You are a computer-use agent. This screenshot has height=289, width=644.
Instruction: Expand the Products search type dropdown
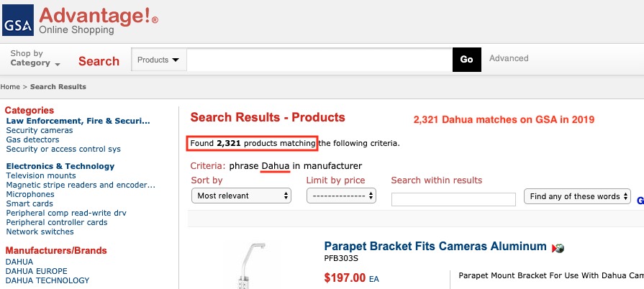click(158, 60)
